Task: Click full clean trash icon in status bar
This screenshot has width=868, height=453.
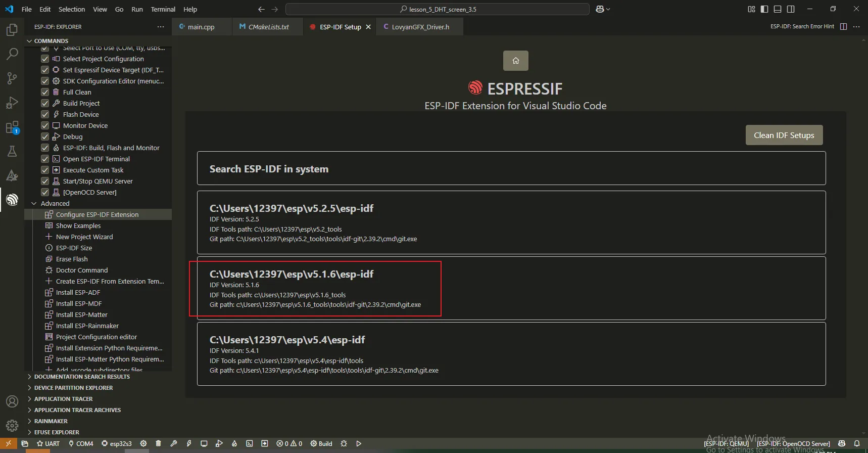Action: tap(158, 443)
